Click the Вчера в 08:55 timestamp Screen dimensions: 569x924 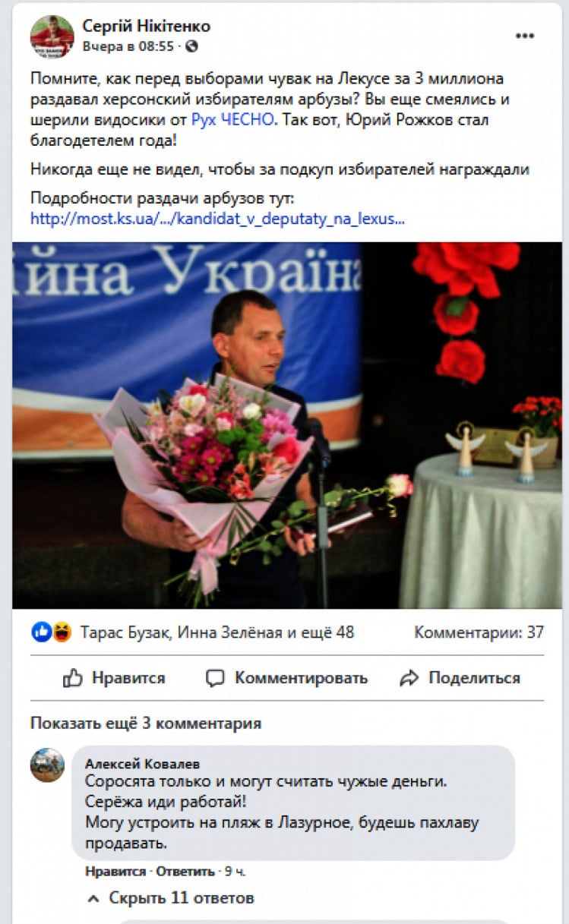[128, 46]
